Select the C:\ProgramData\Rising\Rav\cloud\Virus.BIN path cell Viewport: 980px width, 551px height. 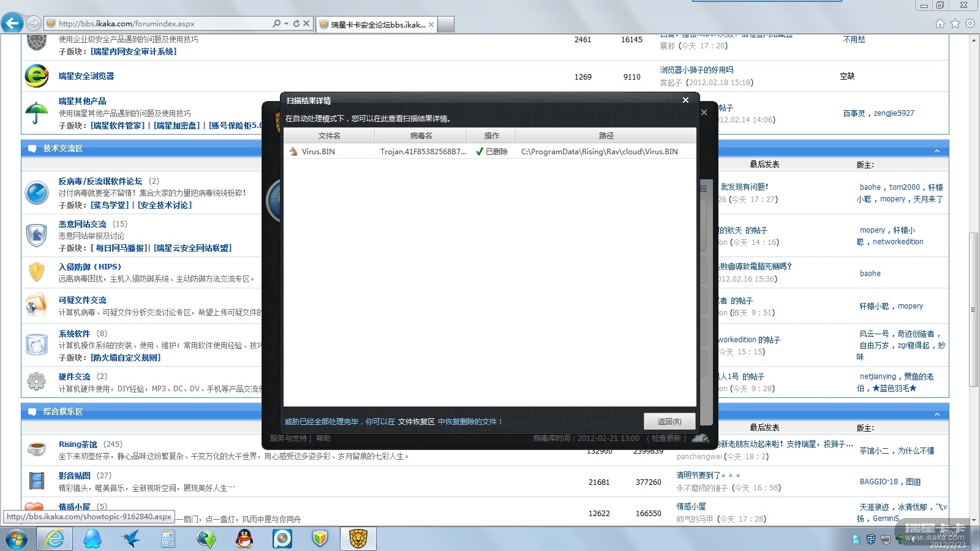pyautogui.click(x=600, y=152)
